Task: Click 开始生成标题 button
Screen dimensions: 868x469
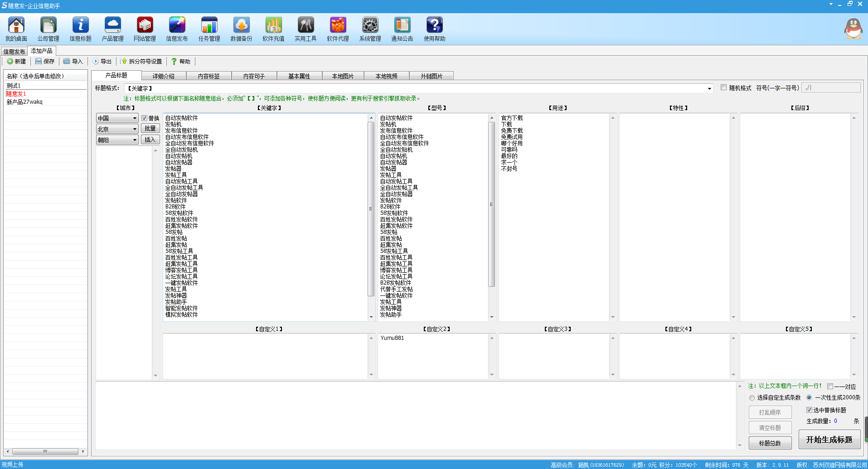Action: click(829, 440)
